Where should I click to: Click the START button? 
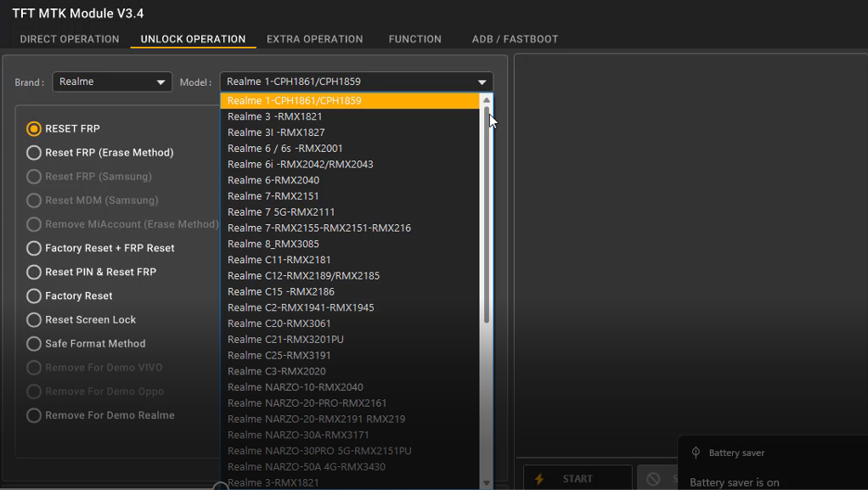click(578, 479)
